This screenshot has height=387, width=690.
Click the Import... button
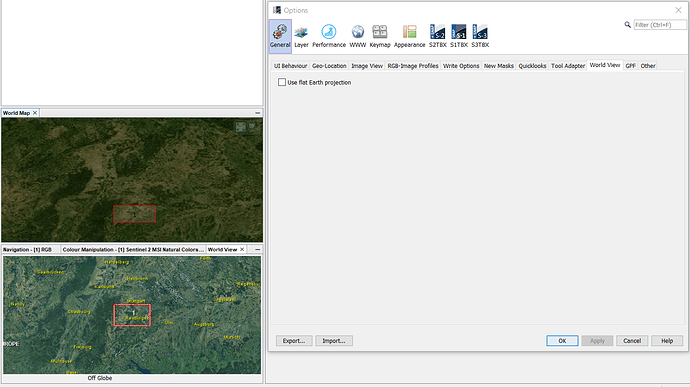(x=334, y=341)
